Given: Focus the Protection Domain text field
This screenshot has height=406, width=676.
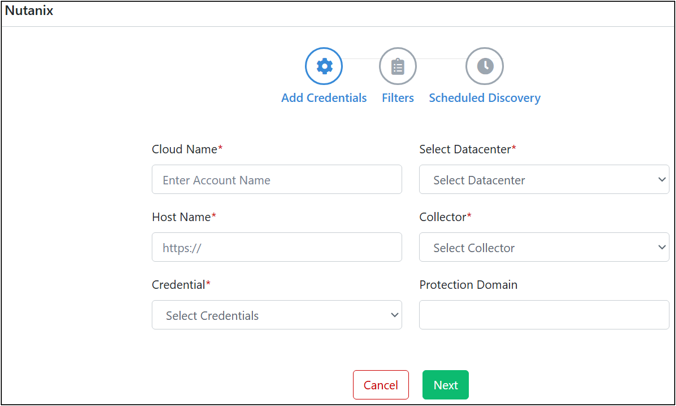Looking at the screenshot, I should [x=544, y=315].
